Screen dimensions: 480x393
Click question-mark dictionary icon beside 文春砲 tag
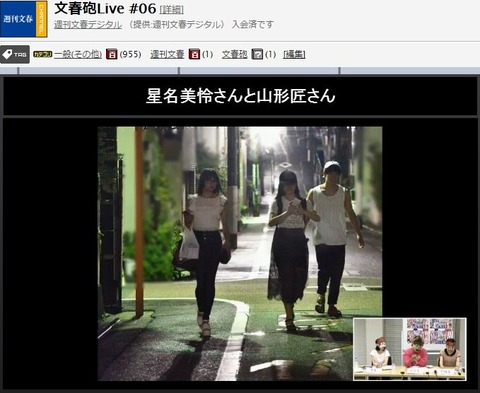(x=257, y=54)
